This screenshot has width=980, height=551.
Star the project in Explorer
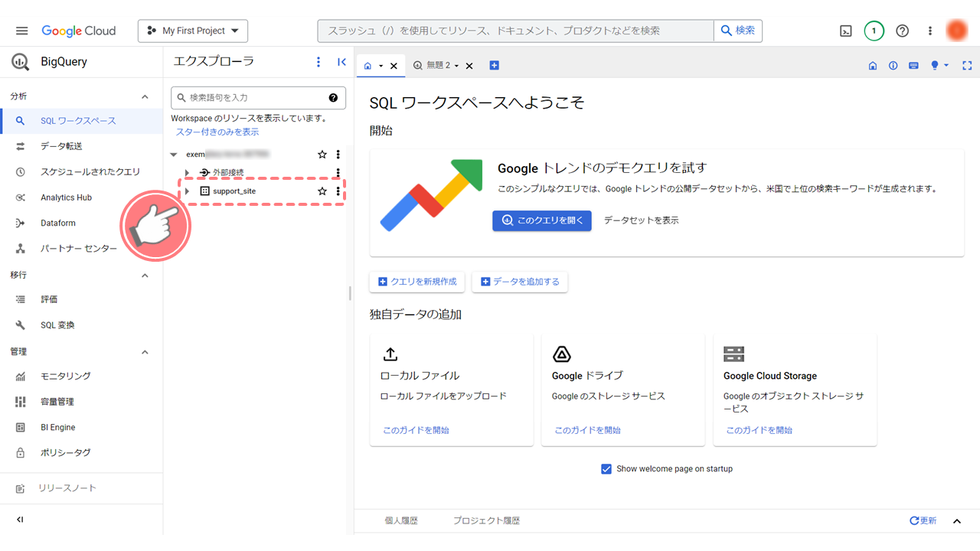click(322, 155)
